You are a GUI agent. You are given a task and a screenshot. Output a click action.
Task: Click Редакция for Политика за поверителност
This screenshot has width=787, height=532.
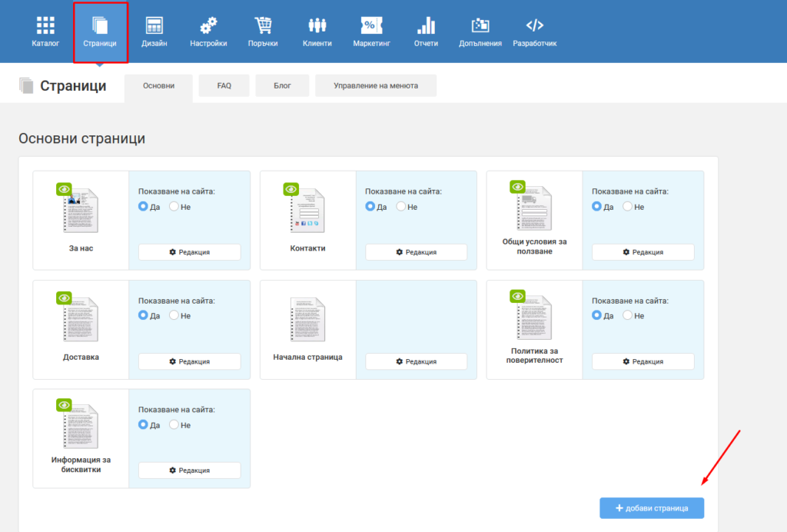coord(643,361)
